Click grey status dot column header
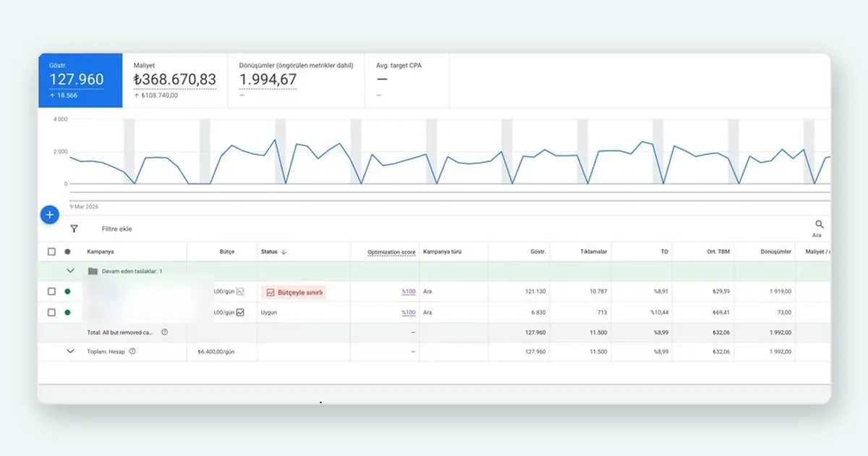Viewport: 868px width, 456px height. [68, 252]
